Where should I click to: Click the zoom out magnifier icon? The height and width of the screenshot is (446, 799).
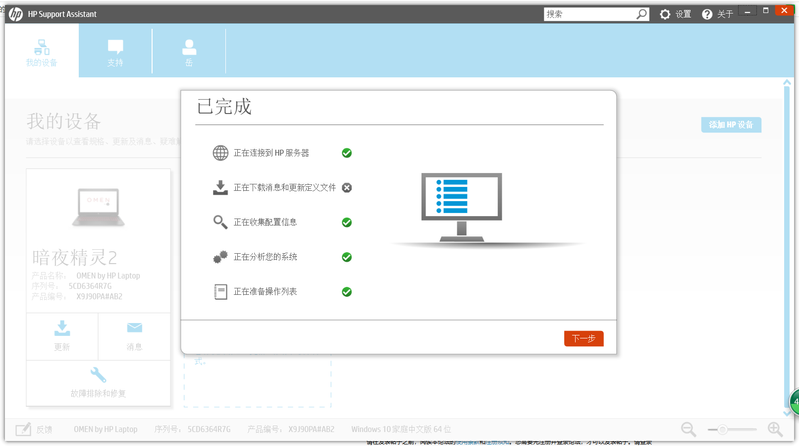click(688, 429)
